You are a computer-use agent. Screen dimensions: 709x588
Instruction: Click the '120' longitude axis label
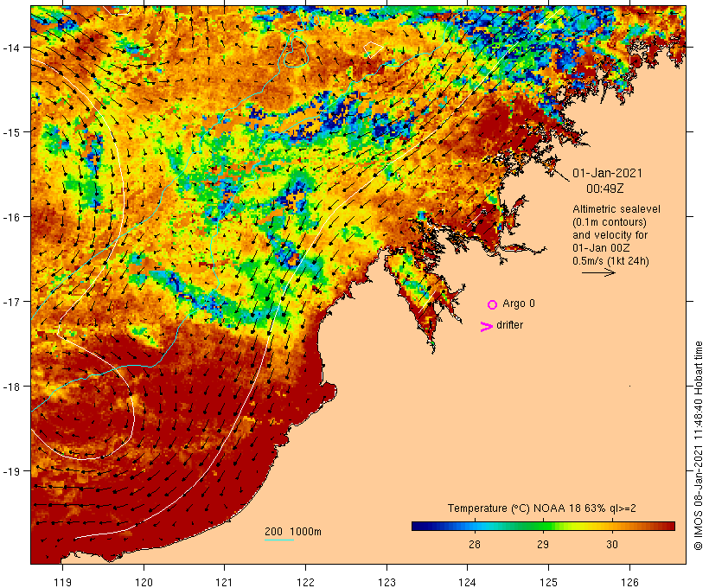pos(144,582)
